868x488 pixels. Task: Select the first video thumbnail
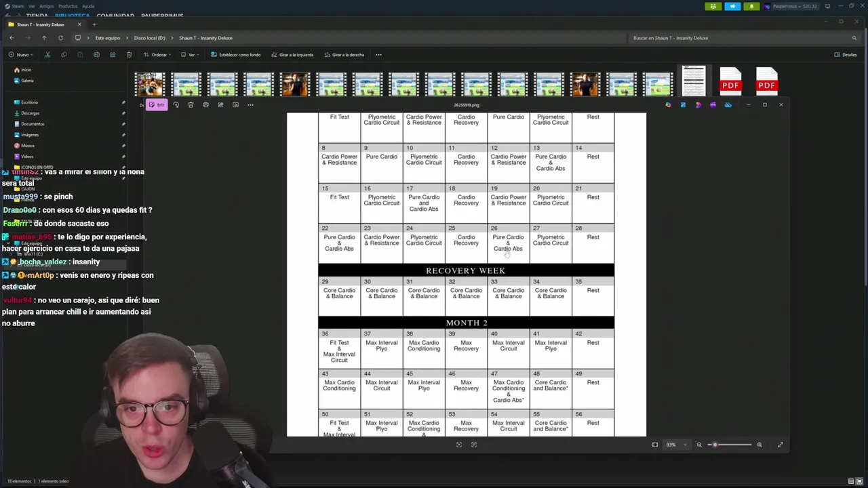pos(150,84)
